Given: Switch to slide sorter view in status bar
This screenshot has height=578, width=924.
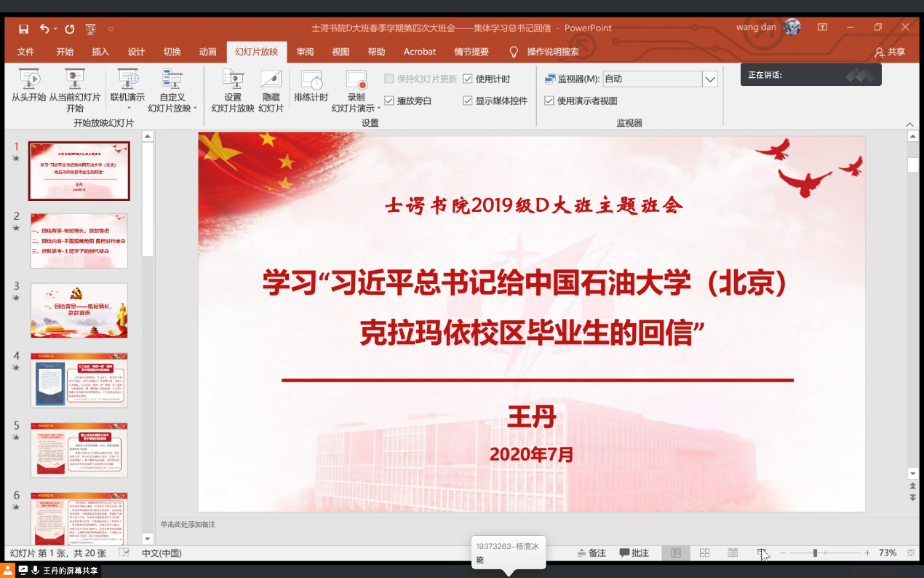Looking at the screenshot, I should tap(704, 553).
